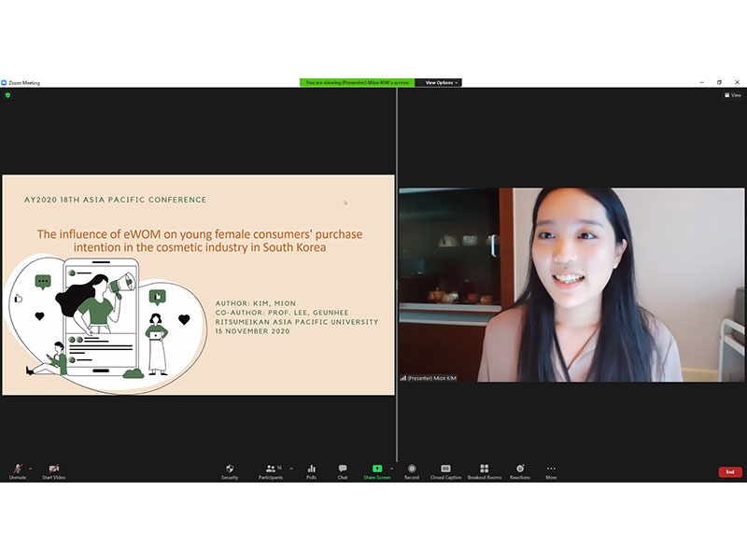Image resolution: width=747 pixels, height=560 pixels.
Task: Start recording with the Record button
Action: [x=412, y=469]
